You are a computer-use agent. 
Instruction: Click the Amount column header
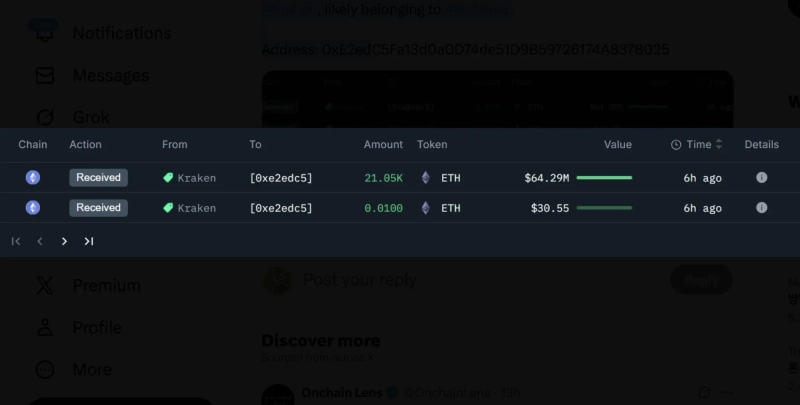coord(383,144)
